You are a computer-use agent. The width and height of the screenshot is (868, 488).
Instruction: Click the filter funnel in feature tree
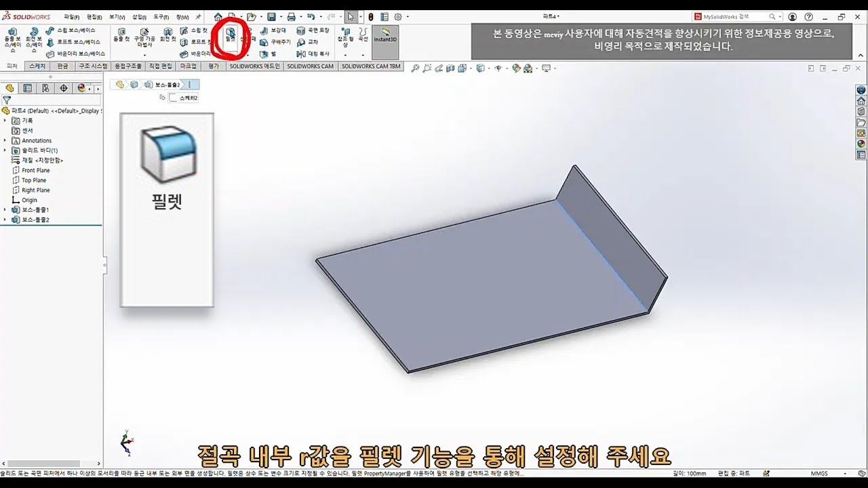[x=7, y=100]
